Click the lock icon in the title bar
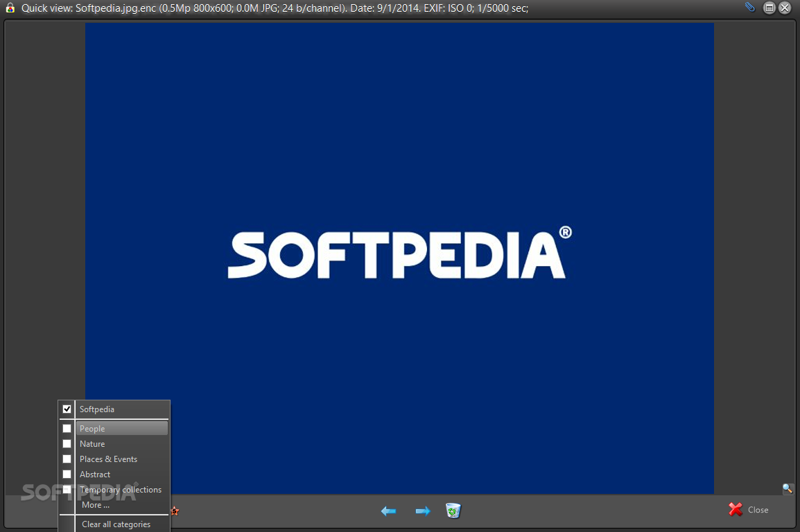Screen dimensions: 800x532 tap(10, 8)
